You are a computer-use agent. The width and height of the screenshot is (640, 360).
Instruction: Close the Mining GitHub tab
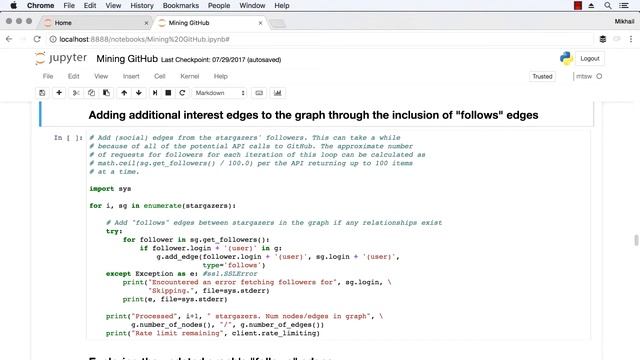(x=260, y=23)
